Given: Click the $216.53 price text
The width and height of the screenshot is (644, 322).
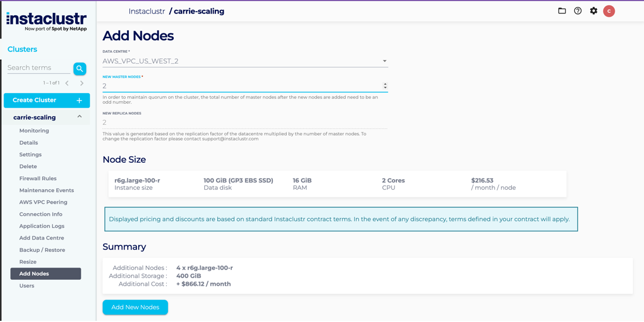Looking at the screenshot, I should click(482, 180).
